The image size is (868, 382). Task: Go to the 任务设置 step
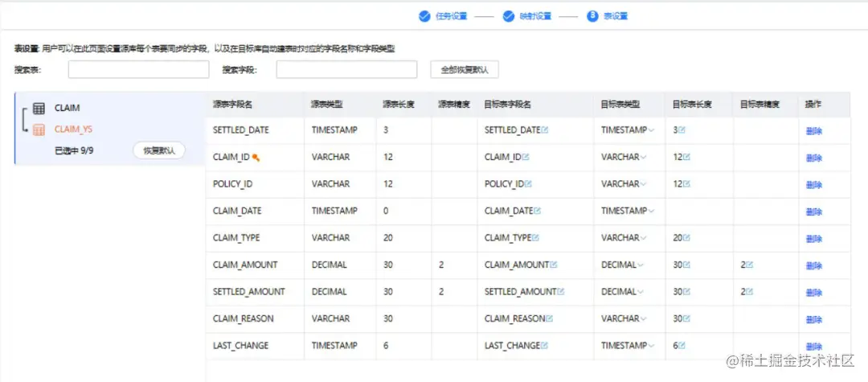point(451,16)
